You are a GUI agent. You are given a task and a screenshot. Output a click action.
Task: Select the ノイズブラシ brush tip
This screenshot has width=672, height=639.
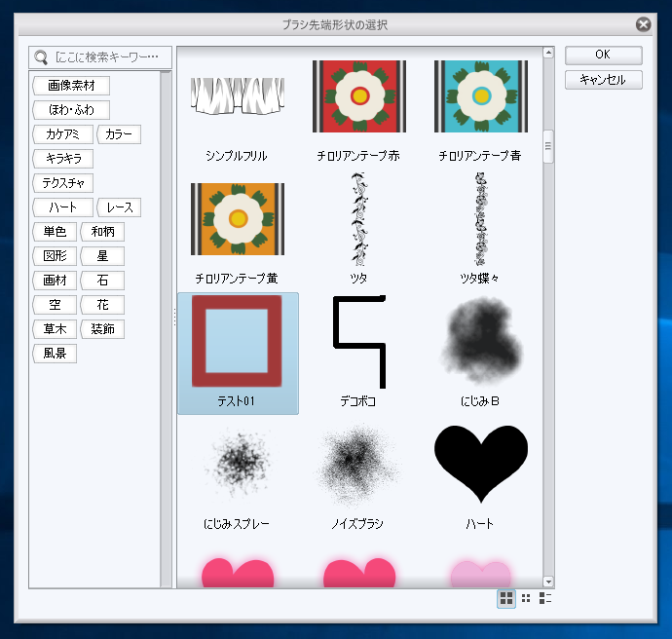(359, 464)
